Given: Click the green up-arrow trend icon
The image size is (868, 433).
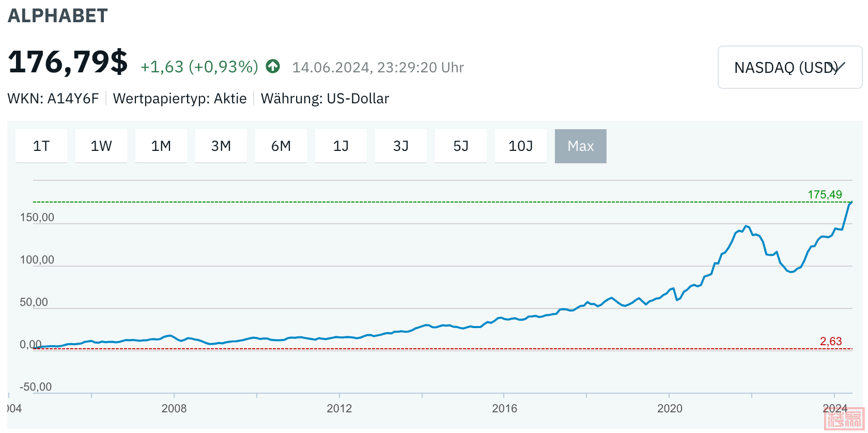Looking at the screenshot, I should (273, 67).
